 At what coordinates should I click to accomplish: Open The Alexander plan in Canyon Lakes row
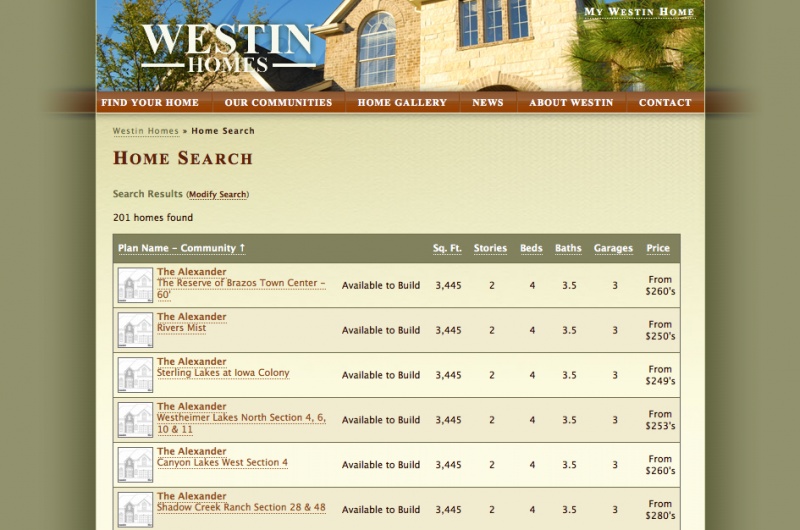(191, 451)
